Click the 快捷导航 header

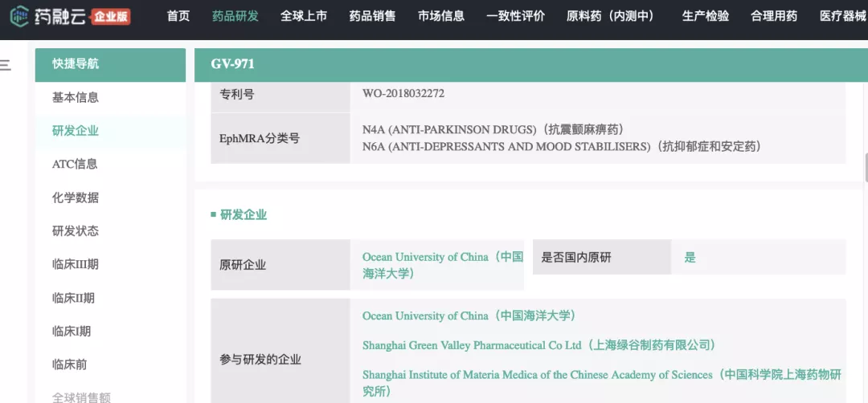[x=110, y=65]
